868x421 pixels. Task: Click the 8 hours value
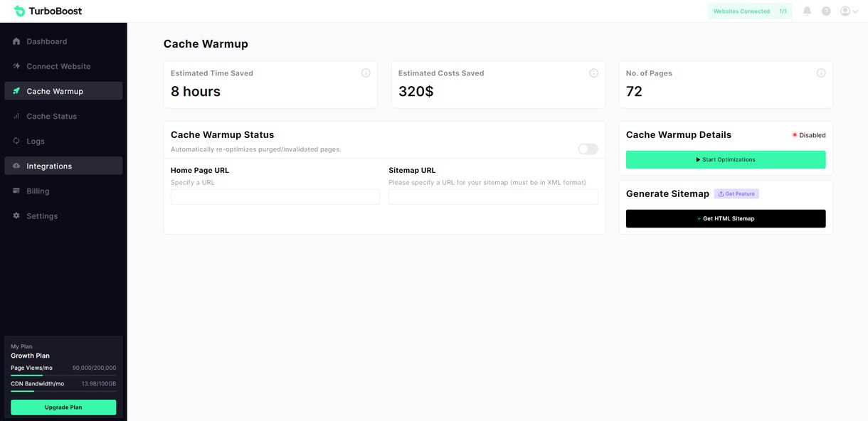[x=196, y=92]
